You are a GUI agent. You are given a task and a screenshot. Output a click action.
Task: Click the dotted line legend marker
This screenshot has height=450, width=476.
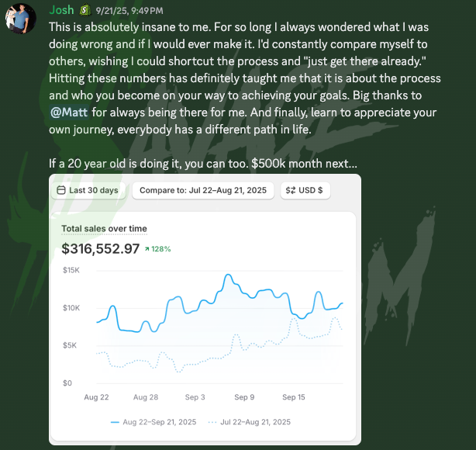[x=212, y=422]
